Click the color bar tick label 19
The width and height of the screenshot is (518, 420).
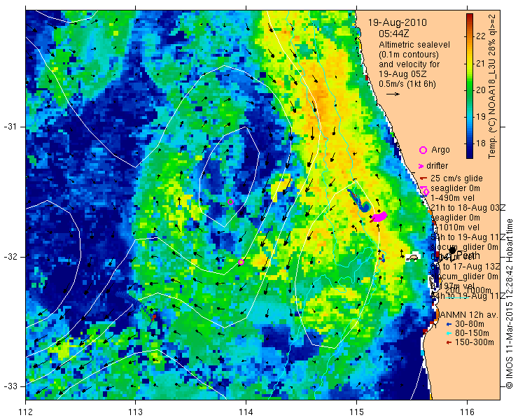[481, 117]
